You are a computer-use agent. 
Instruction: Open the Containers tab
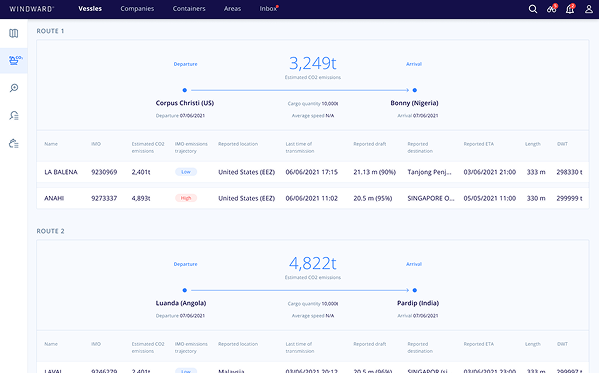(x=189, y=8)
